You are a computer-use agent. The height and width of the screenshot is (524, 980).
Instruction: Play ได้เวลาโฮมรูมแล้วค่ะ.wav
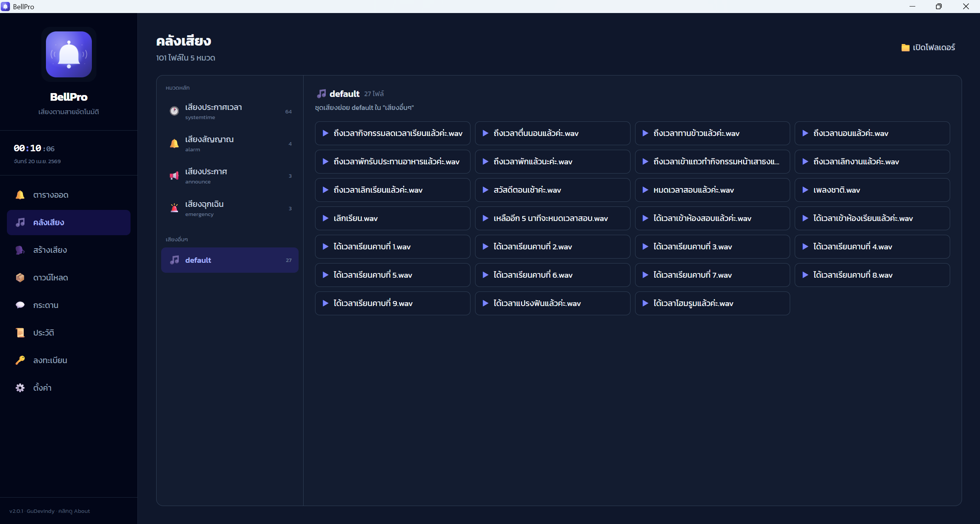tap(712, 303)
